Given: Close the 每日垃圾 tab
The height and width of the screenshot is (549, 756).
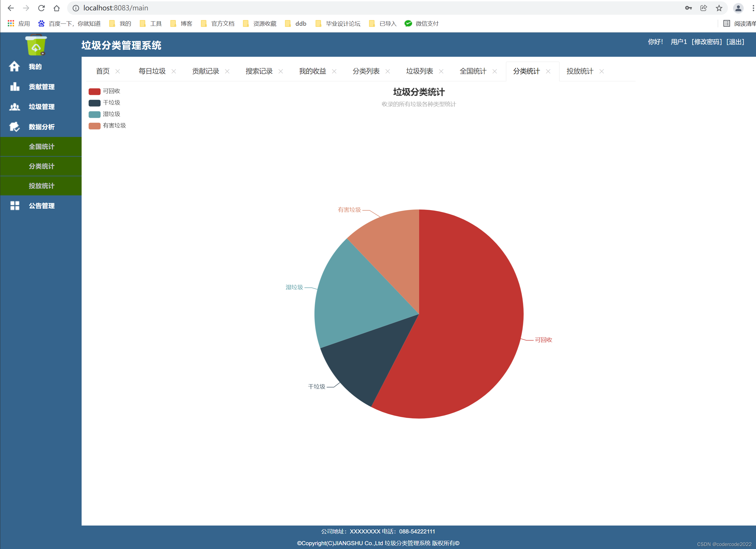Looking at the screenshot, I should point(174,71).
